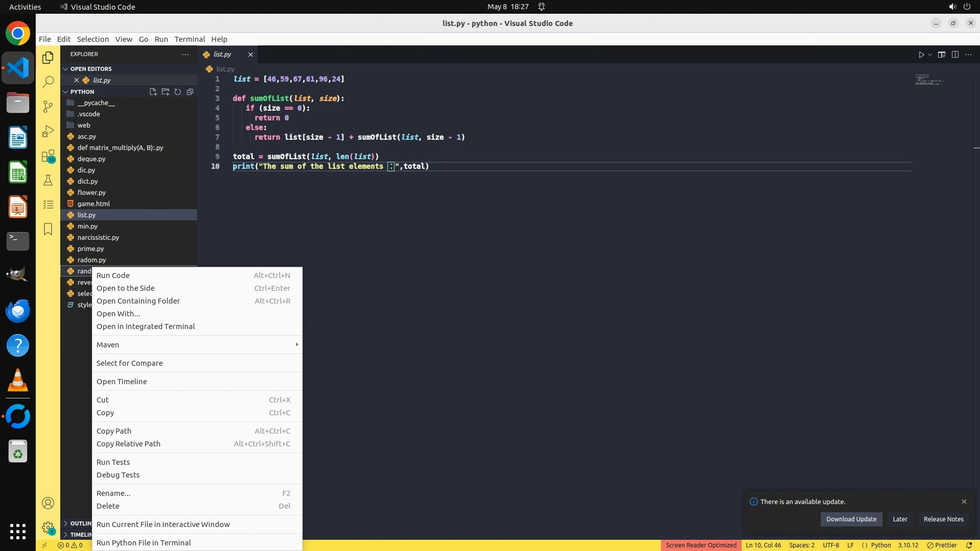Open the Extensions view icon
This screenshot has width=980, height=551.
pos(48,156)
